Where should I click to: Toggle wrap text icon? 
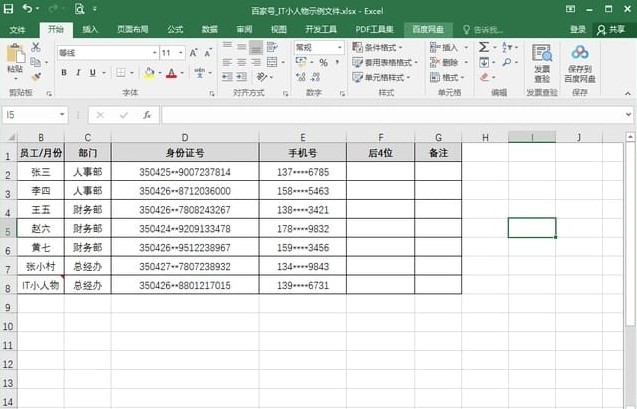point(272,47)
